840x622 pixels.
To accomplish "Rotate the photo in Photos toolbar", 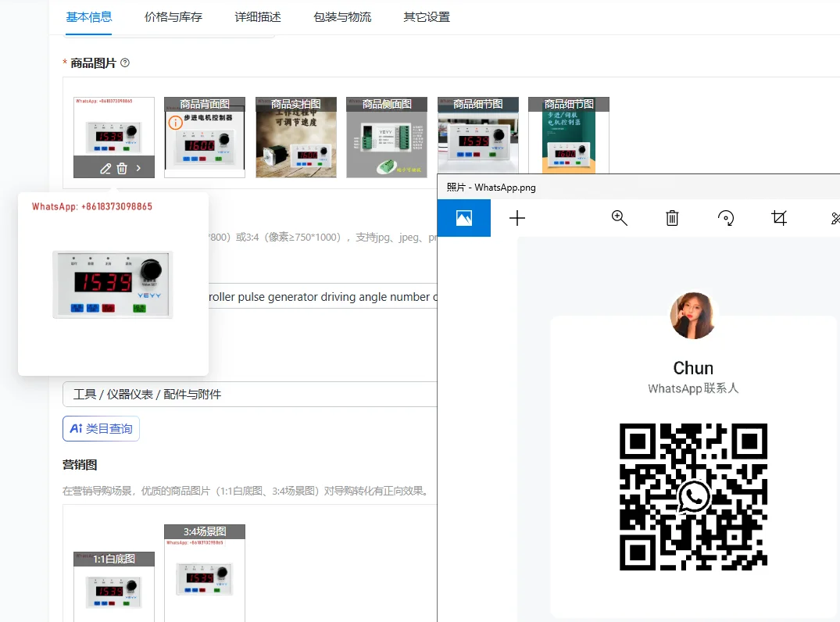I will click(725, 218).
